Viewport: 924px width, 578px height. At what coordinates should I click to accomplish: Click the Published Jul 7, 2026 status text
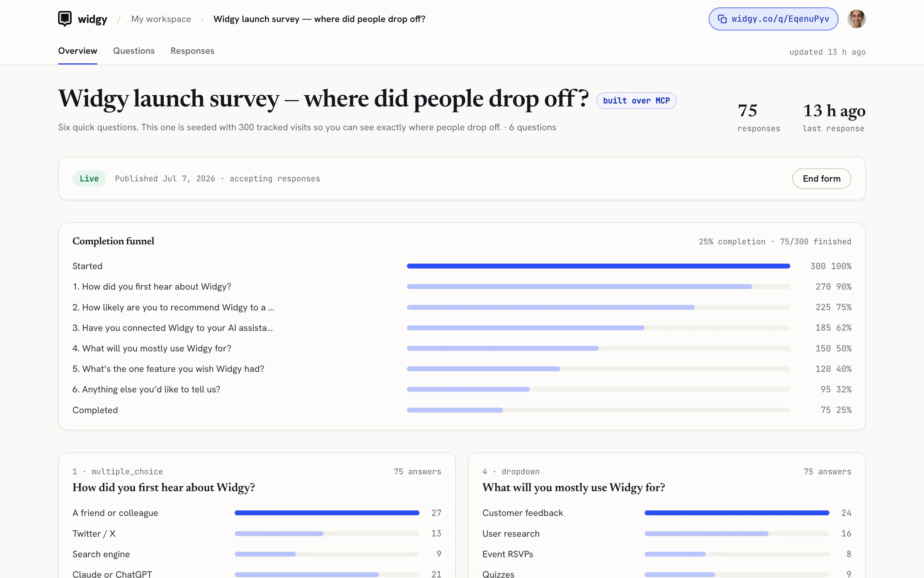(x=218, y=179)
